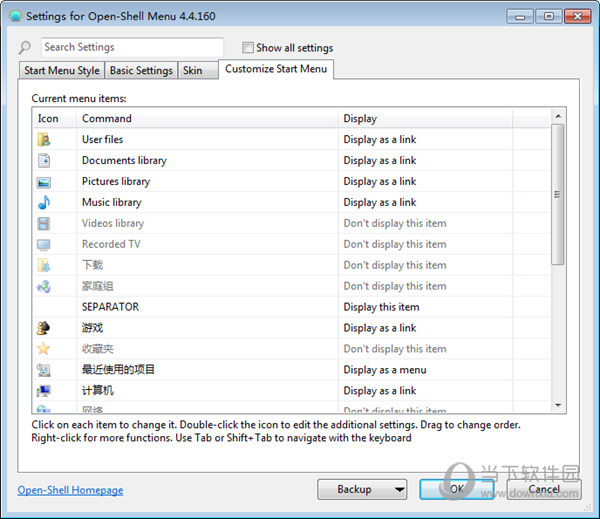Change Videos library display setting
Viewport: 600px width, 519px height.
pos(395,223)
